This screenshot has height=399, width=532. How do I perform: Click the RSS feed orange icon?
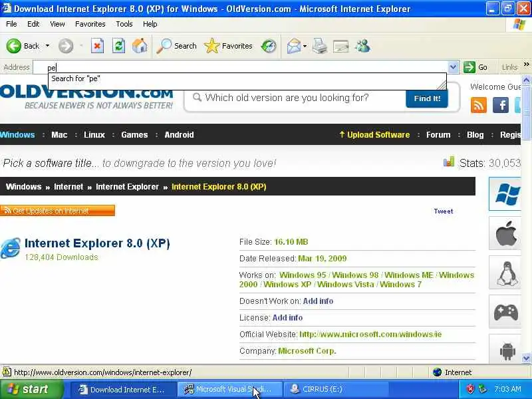point(479,105)
